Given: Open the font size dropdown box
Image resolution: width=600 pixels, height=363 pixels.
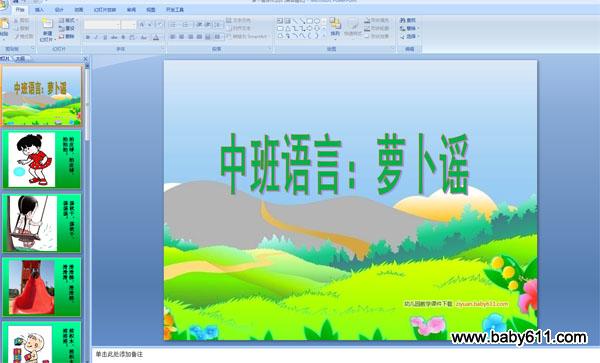Looking at the screenshot, I should pos(129,24).
